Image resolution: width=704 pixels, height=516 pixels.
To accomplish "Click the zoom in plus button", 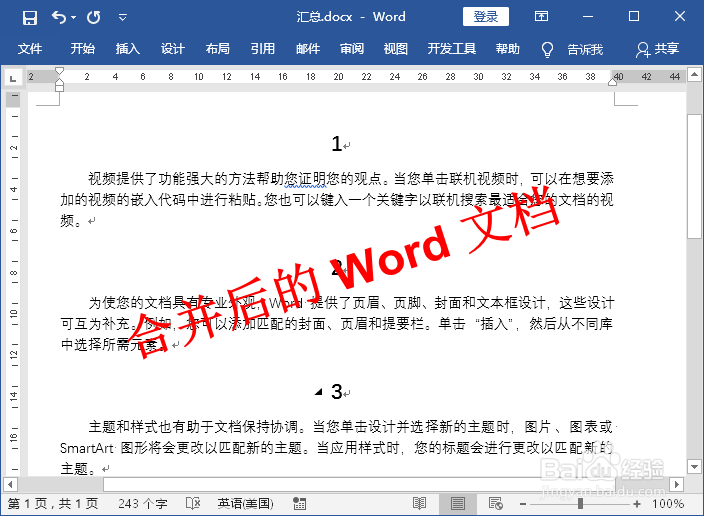I will click(637, 504).
